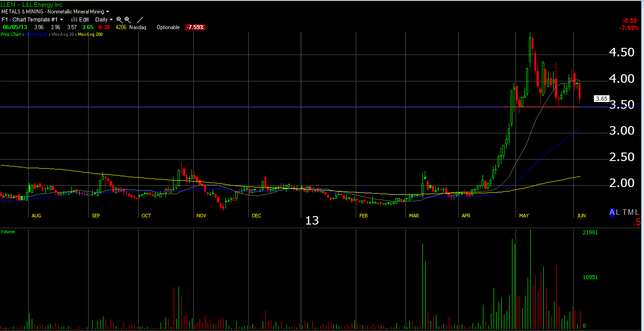Click the -7.59% badge beside Optionable
Screen dimensions: 644x331
click(x=196, y=27)
